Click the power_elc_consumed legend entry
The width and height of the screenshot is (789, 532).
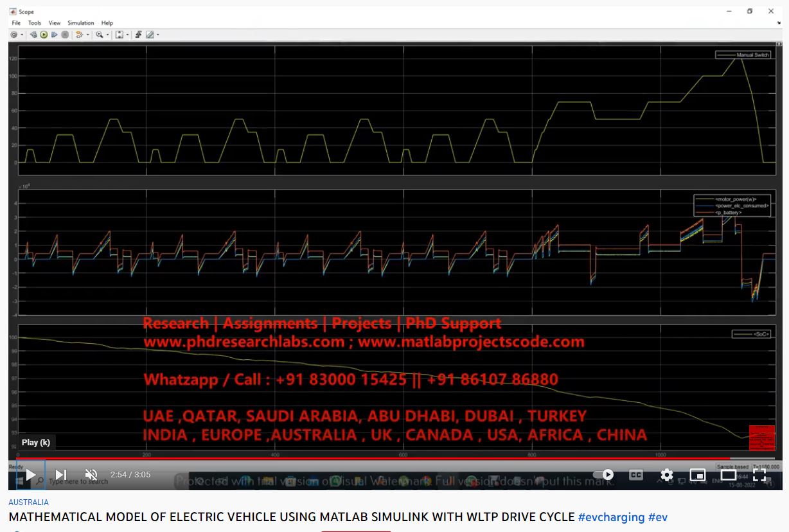point(731,206)
